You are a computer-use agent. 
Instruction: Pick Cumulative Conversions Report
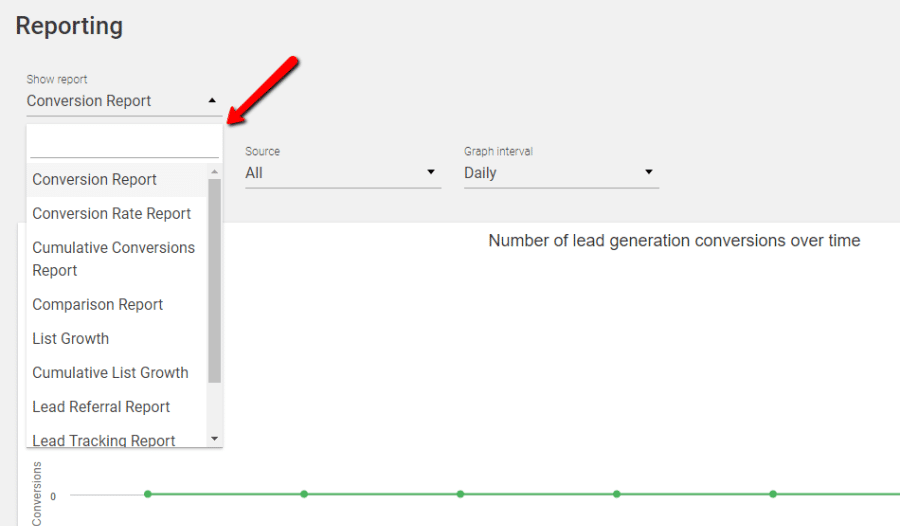(117, 259)
